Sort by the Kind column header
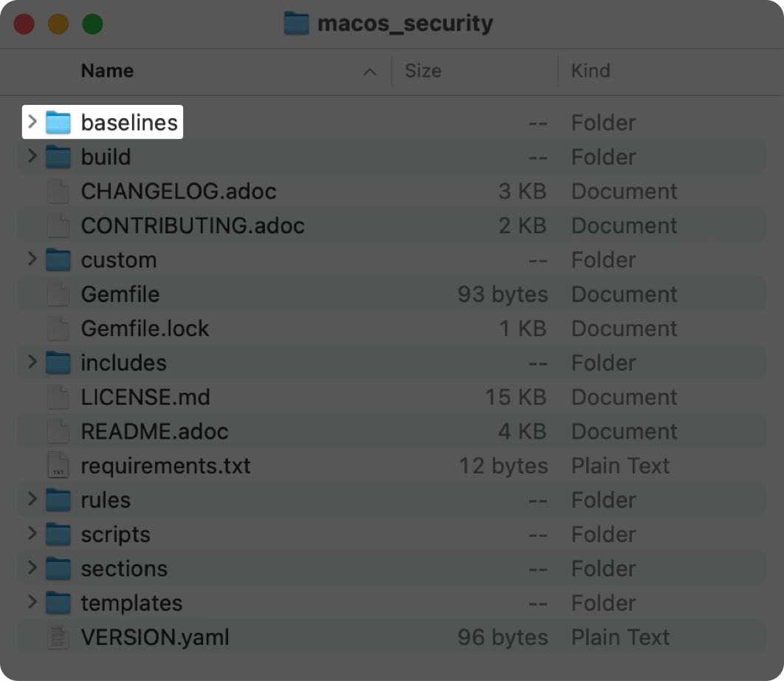The image size is (784, 681). tap(591, 71)
